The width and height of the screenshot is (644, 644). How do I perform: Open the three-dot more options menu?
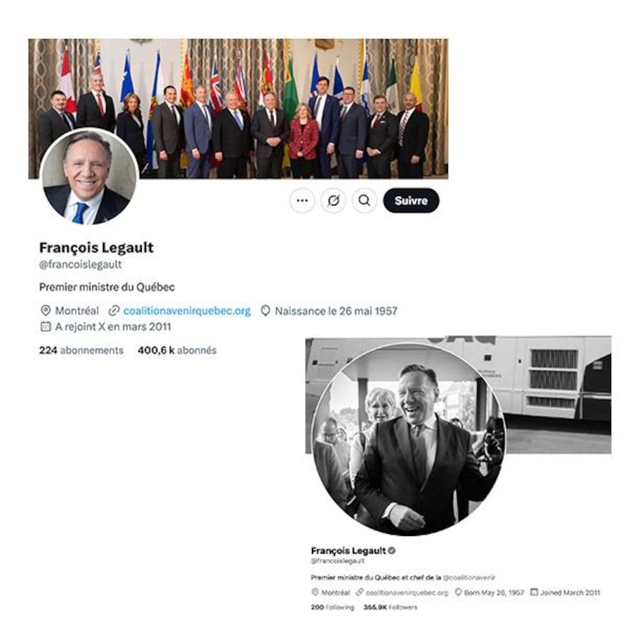[x=302, y=201]
